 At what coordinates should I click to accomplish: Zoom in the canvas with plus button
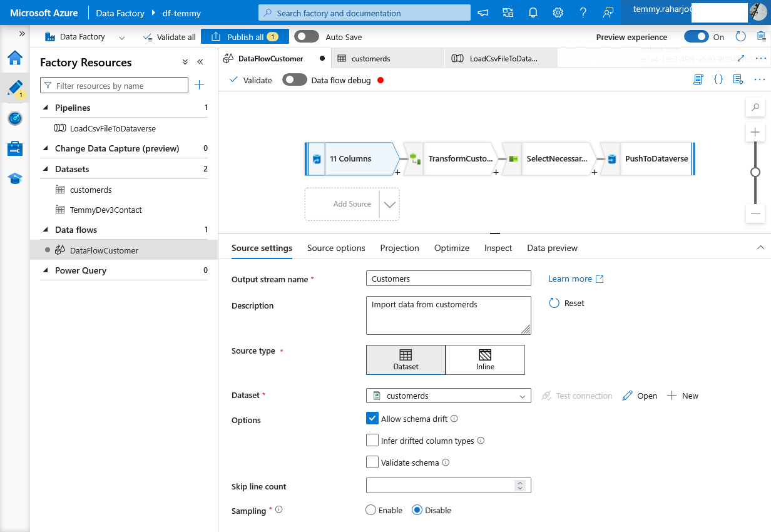pyautogui.click(x=755, y=132)
